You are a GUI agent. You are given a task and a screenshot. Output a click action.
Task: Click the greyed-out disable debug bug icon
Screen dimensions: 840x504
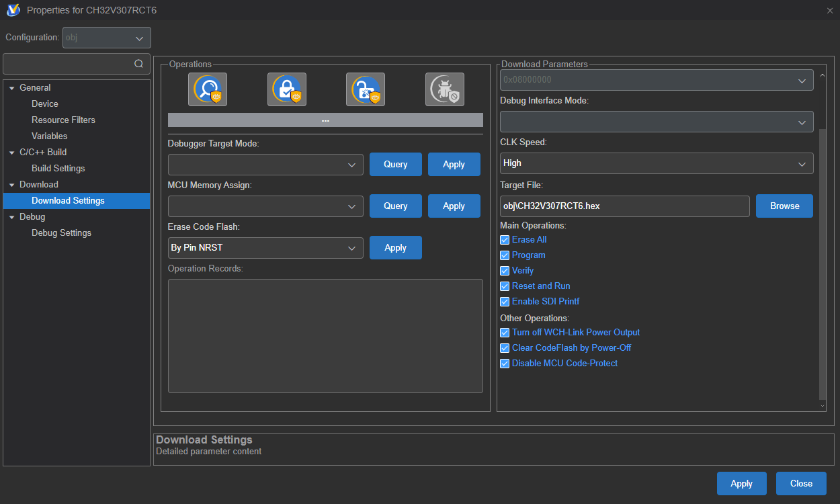point(445,89)
